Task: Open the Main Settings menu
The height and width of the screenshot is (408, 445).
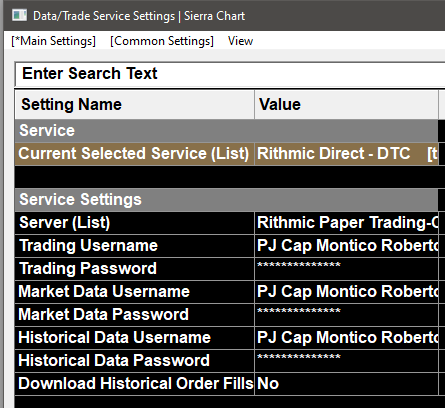Action: click(x=54, y=41)
